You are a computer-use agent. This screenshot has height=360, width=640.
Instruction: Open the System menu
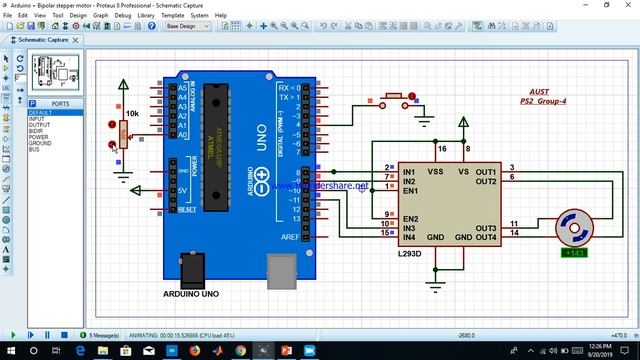[x=200, y=15]
